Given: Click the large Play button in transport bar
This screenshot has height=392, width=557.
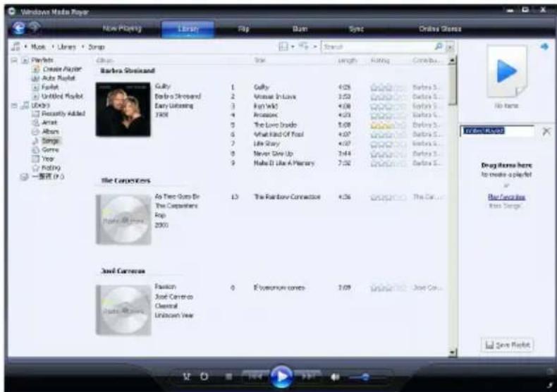Looking at the screenshot, I should 281,376.
